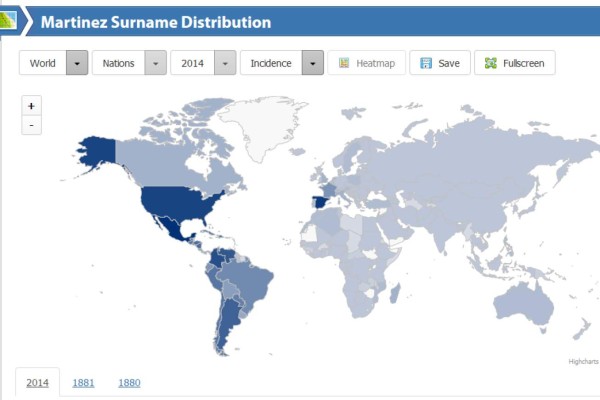The width and height of the screenshot is (600, 400).
Task: Expand the Nations dropdown arrow
Action: point(155,63)
